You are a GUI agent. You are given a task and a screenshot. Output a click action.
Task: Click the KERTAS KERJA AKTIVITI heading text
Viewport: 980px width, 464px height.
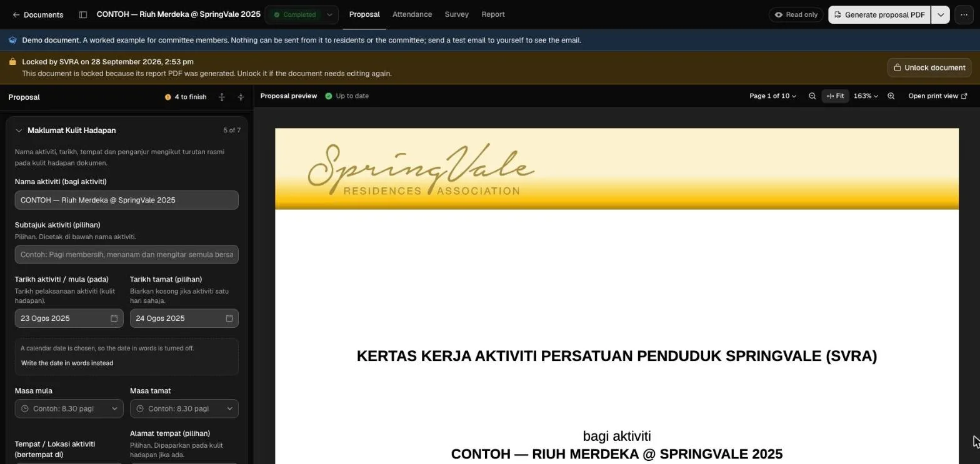coord(617,356)
